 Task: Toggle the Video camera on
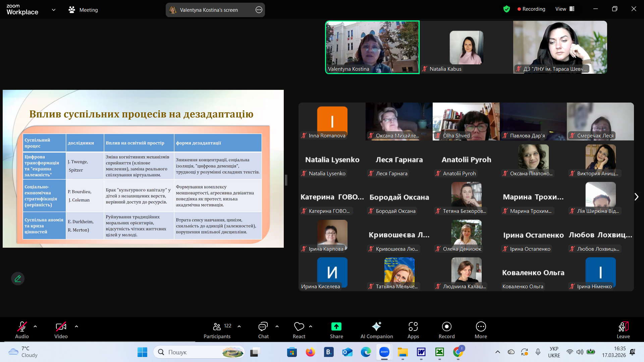(61, 326)
